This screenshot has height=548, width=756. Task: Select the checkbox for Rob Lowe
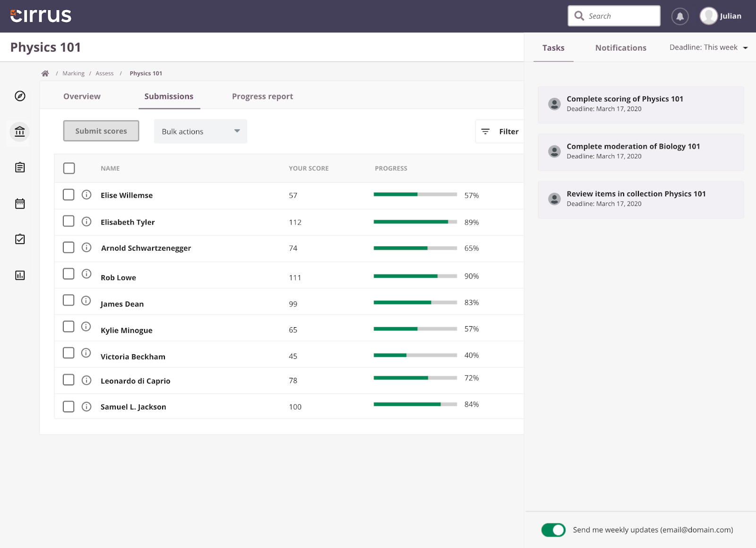[x=69, y=274]
